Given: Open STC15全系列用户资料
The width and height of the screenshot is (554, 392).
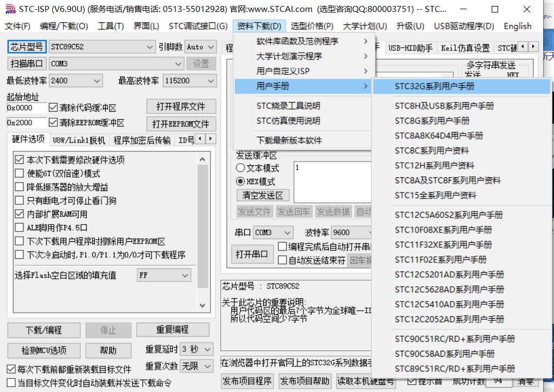Looking at the screenshot, I should 461,195.
